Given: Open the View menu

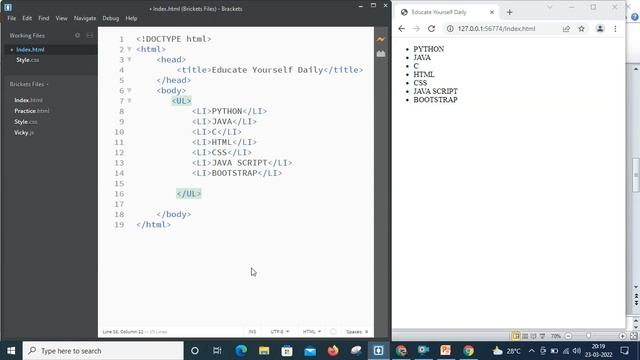Looking at the screenshot, I should (x=62, y=18).
